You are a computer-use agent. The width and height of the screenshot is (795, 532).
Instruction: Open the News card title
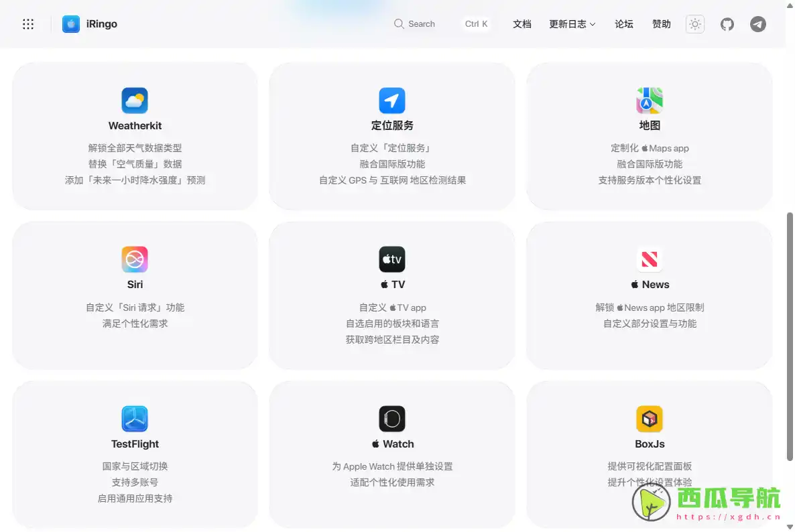pos(650,285)
